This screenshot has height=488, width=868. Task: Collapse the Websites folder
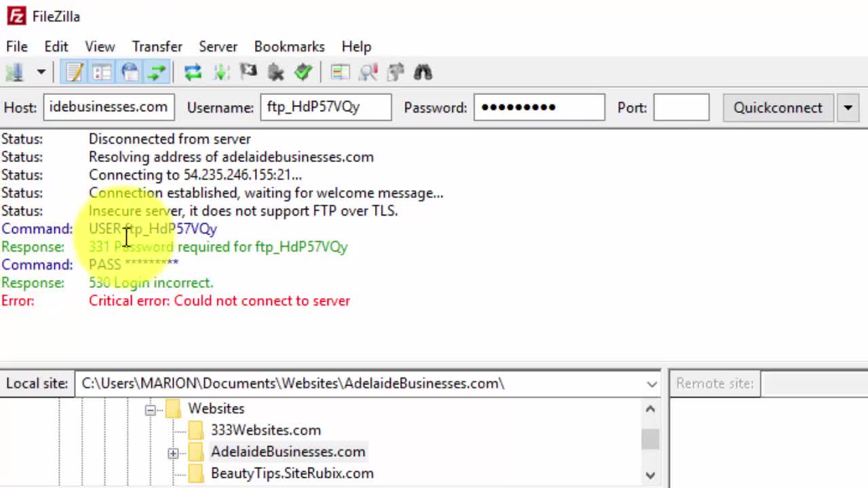(151, 409)
